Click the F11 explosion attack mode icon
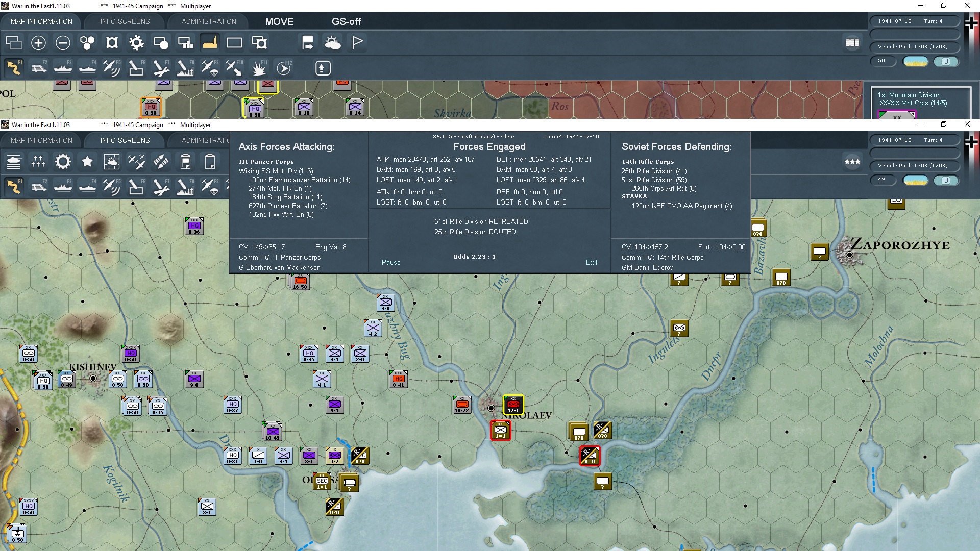The height and width of the screenshot is (551, 980). pyautogui.click(x=259, y=68)
